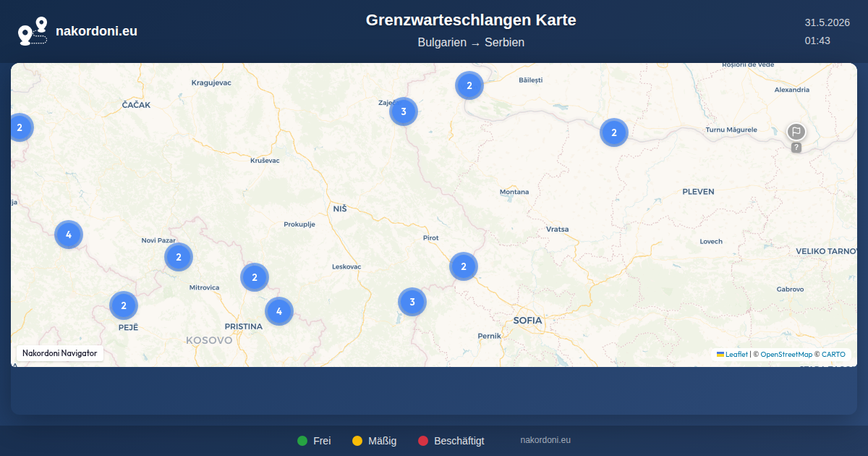Click the Grenzwarteschlangen Karte title
Image resolution: width=868 pixels, height=456 pixels.
click(x=471, y=20)
